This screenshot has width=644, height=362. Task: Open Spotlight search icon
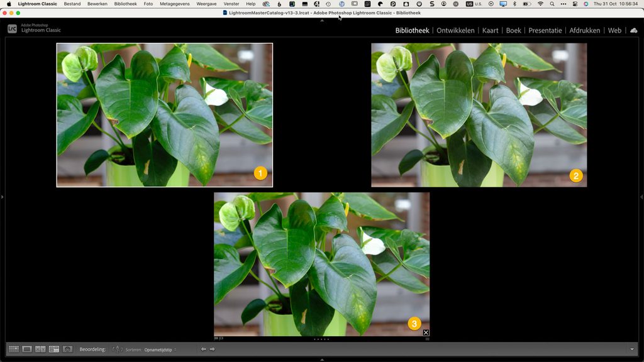(x=552, y=4)
